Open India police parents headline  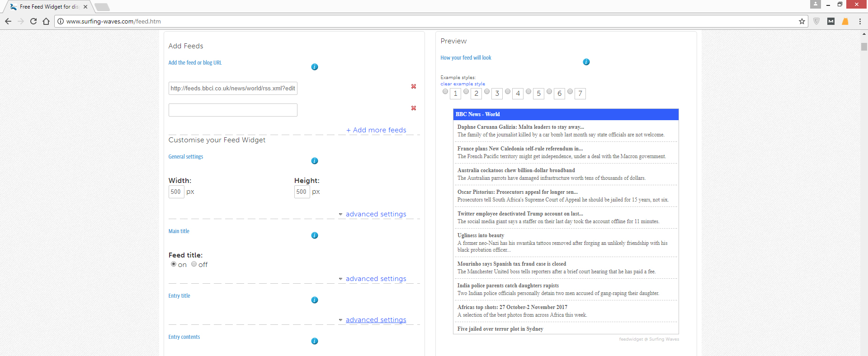pos(508,286)
